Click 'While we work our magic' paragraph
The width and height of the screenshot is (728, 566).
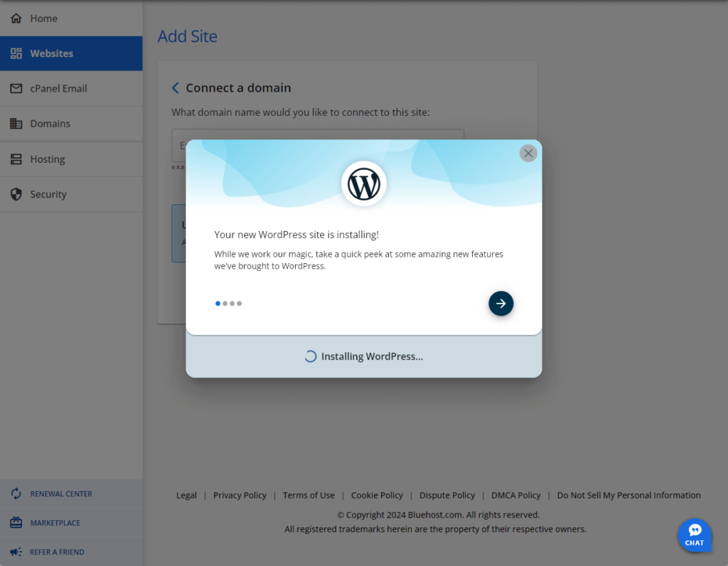pos(358,260)
